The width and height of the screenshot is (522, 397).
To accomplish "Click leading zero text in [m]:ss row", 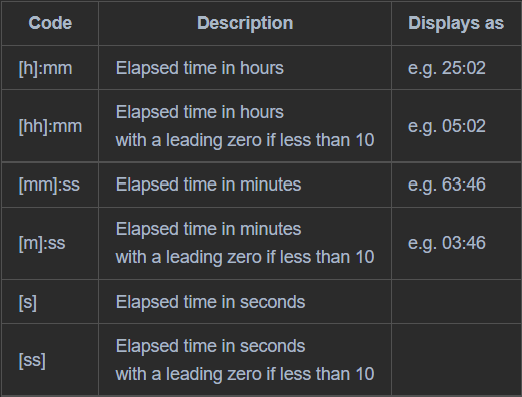I will coord(245,257).
